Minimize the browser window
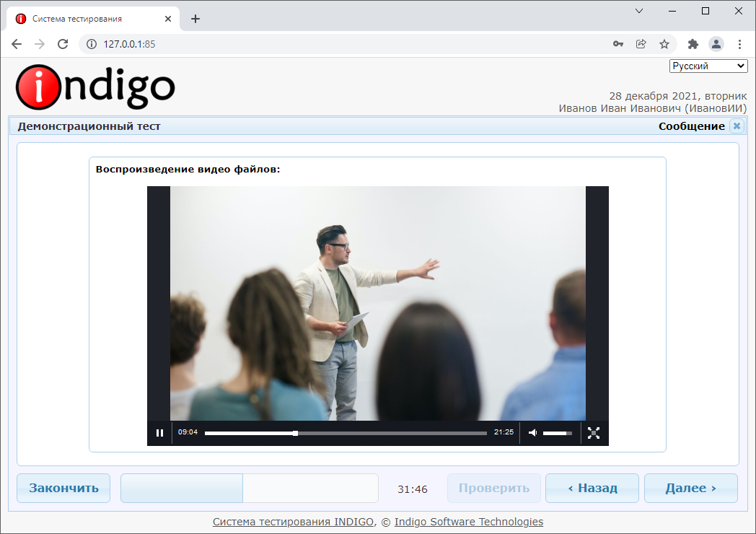Image resolution: width=756 pixels, height=534 pixels. click(x=672, y=11)
